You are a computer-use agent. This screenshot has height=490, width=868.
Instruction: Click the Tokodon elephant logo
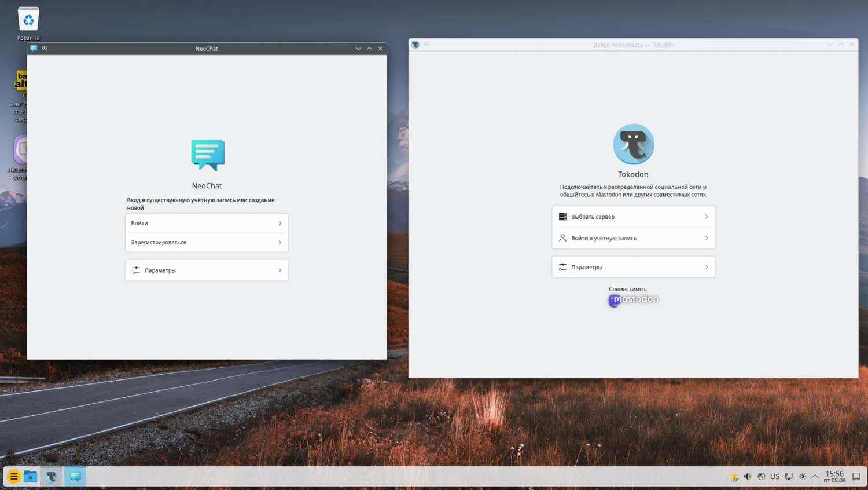coord(634,144)
